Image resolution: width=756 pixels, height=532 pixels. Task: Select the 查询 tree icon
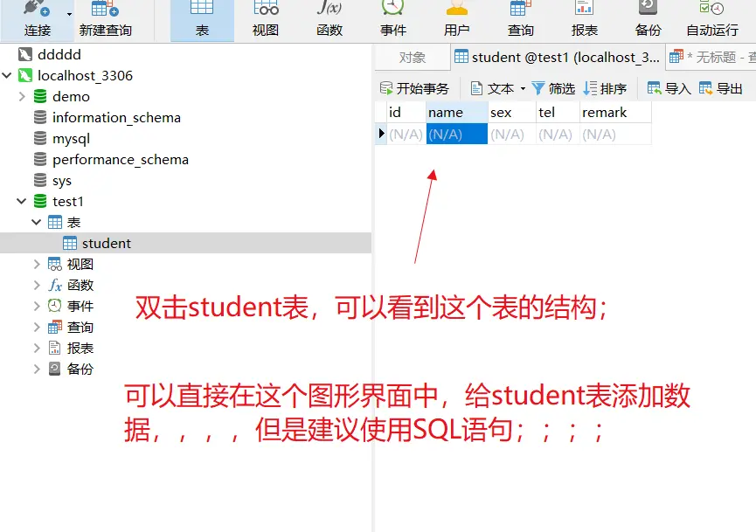point(55,328)
